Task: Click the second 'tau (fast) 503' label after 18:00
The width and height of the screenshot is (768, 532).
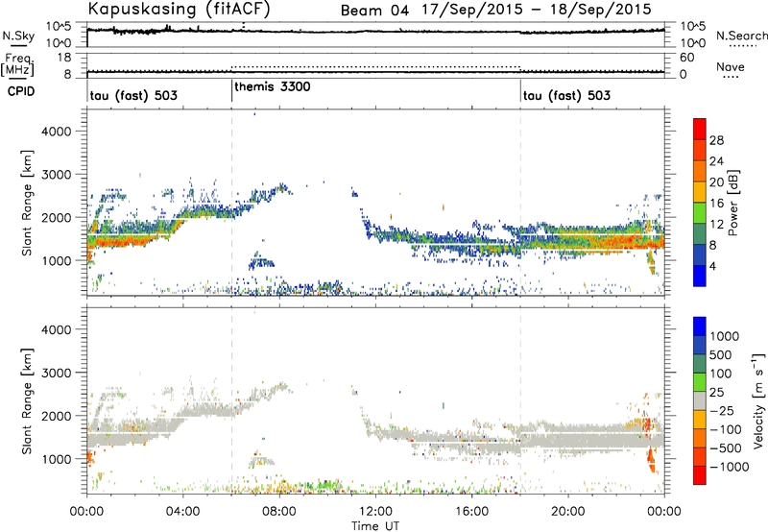Action: 566,95
